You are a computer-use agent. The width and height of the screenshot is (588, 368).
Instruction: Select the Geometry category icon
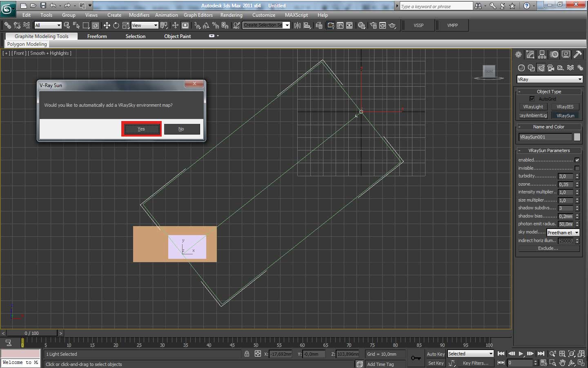coord(521,68)
